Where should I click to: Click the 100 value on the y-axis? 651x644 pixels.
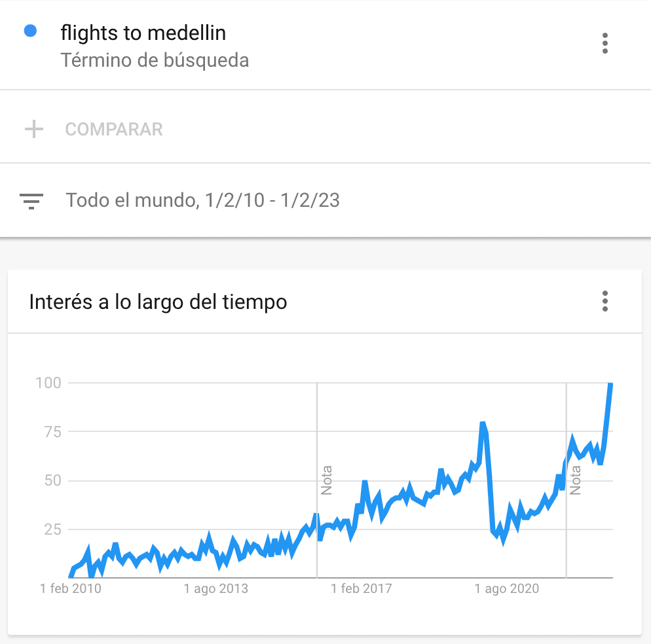(x=48, y=383)
